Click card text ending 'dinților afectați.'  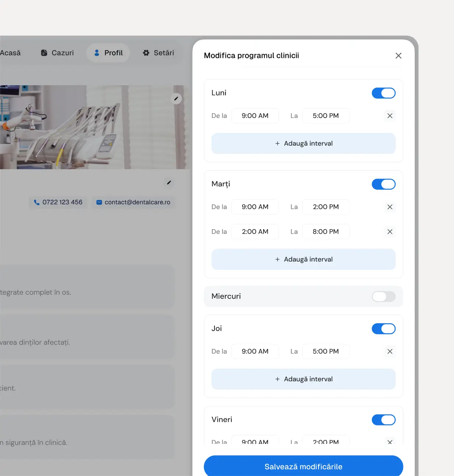point(35,343)
